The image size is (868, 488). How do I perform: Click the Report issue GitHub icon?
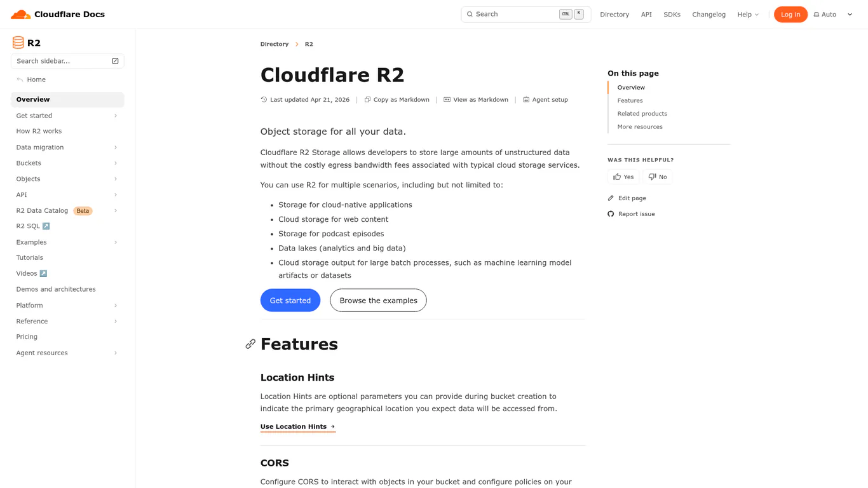[x=611, y=214]
